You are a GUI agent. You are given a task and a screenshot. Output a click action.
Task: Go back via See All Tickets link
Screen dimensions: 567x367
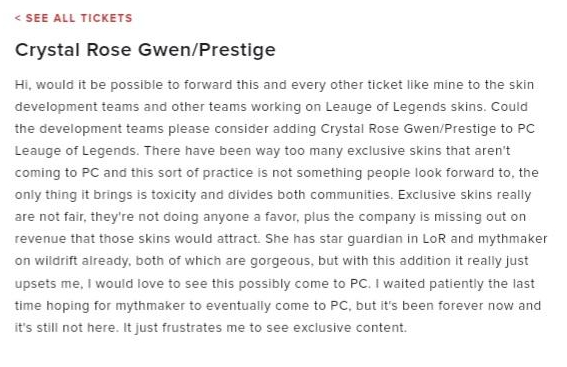74,18
